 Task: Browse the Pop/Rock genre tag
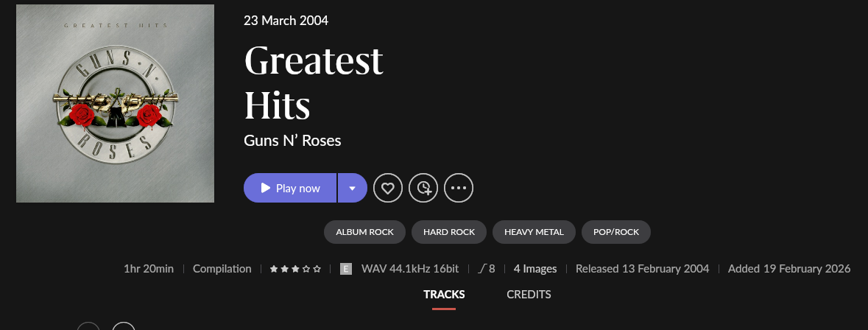(x=616, y=232)
